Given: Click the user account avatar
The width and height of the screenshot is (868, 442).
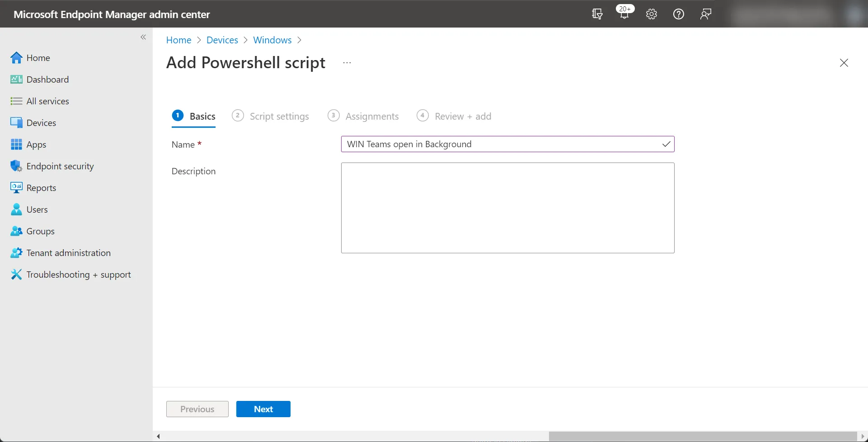Looking at the screenshot, I should 854,14.
